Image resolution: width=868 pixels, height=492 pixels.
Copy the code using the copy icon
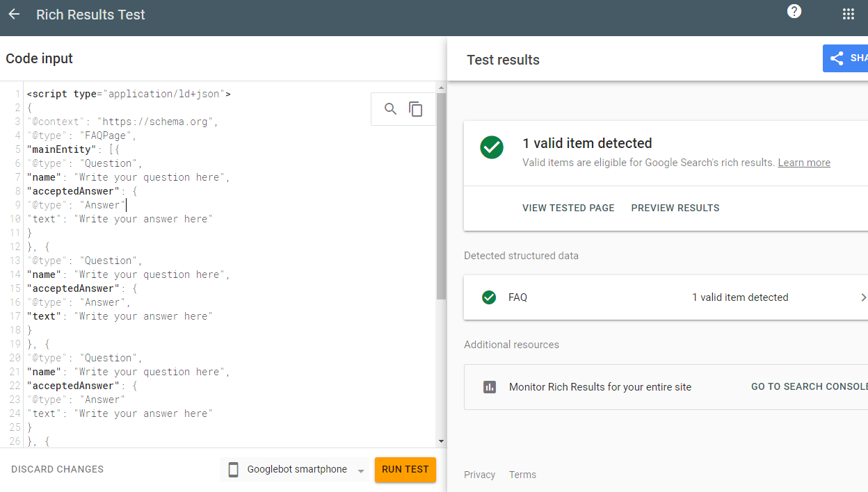coord(416,109)
